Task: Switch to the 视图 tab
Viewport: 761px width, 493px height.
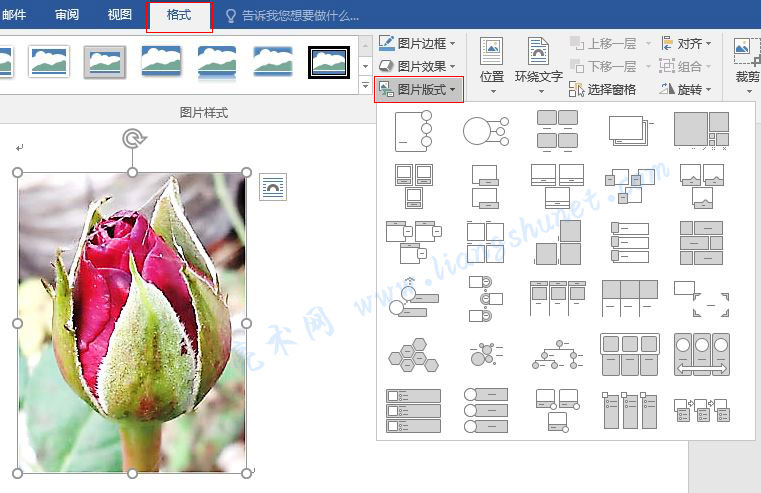Action: tap(119, 15)
